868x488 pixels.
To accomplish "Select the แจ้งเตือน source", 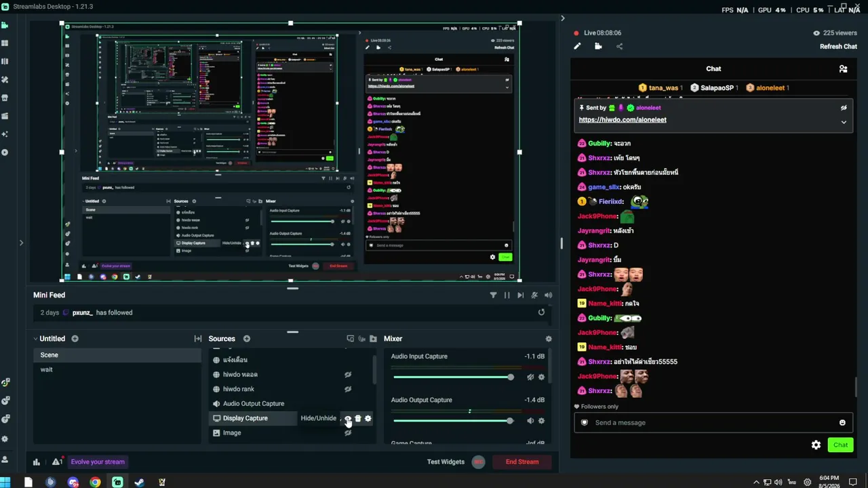I will 235,360.
